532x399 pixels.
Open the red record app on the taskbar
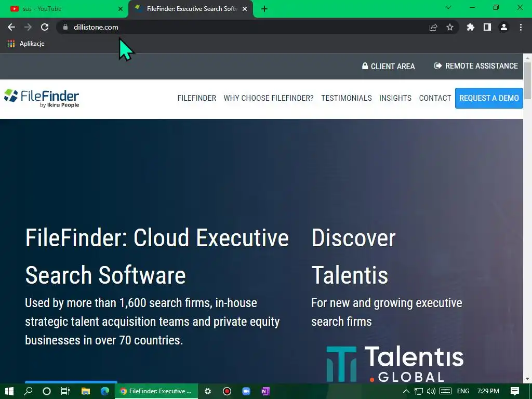pyautogui.click(x=227, y=391)
